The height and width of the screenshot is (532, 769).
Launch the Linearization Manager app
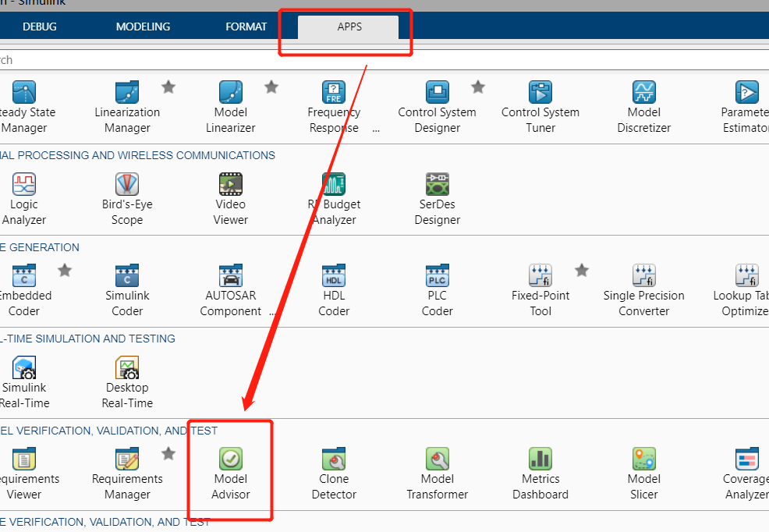coord(127,107)
